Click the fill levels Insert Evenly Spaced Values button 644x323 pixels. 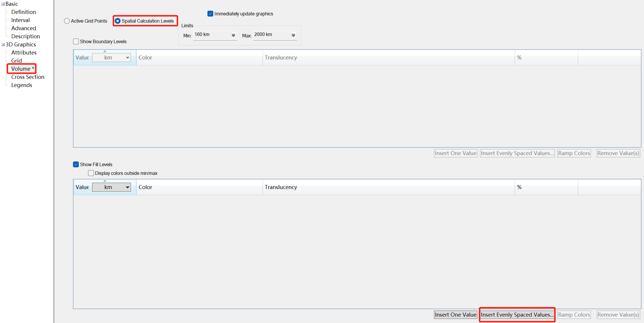(x=517, y=315)
